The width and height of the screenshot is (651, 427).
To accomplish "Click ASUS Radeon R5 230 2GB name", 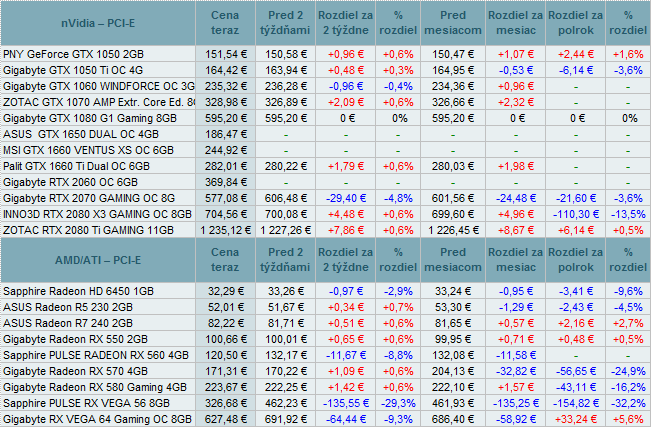I will [x=68, y=307].
